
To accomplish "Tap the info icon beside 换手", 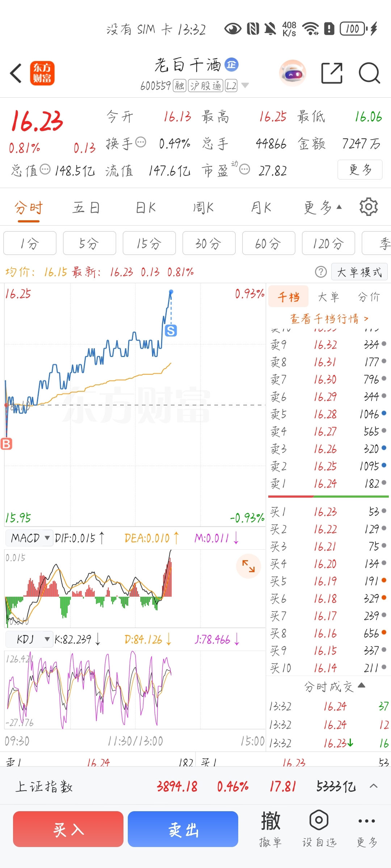I will (140, 142).
